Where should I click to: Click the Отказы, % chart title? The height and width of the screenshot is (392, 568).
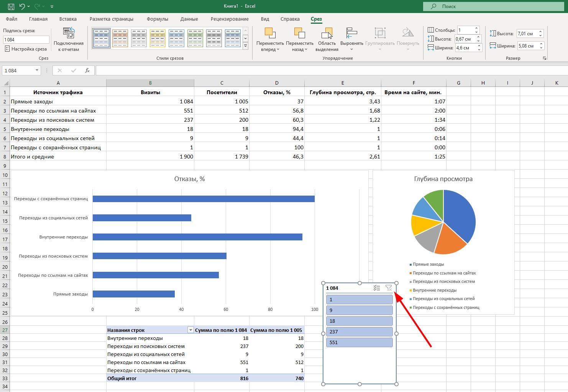click(189, 179)
